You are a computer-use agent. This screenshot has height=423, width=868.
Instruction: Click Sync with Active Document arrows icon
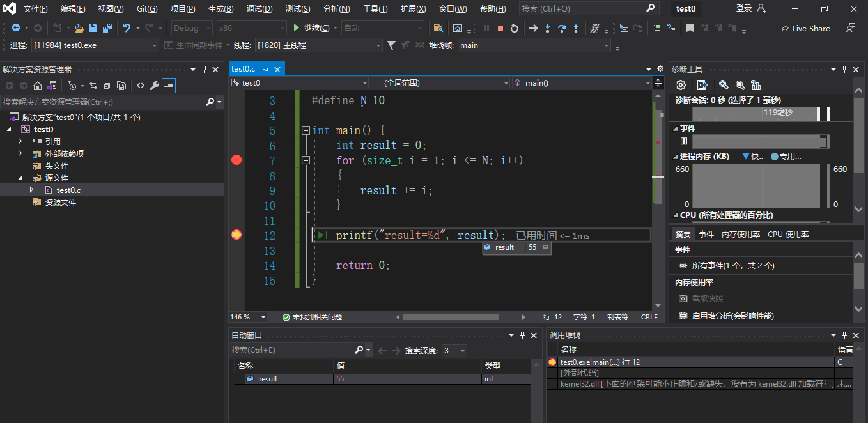click(x=93, y=86)
